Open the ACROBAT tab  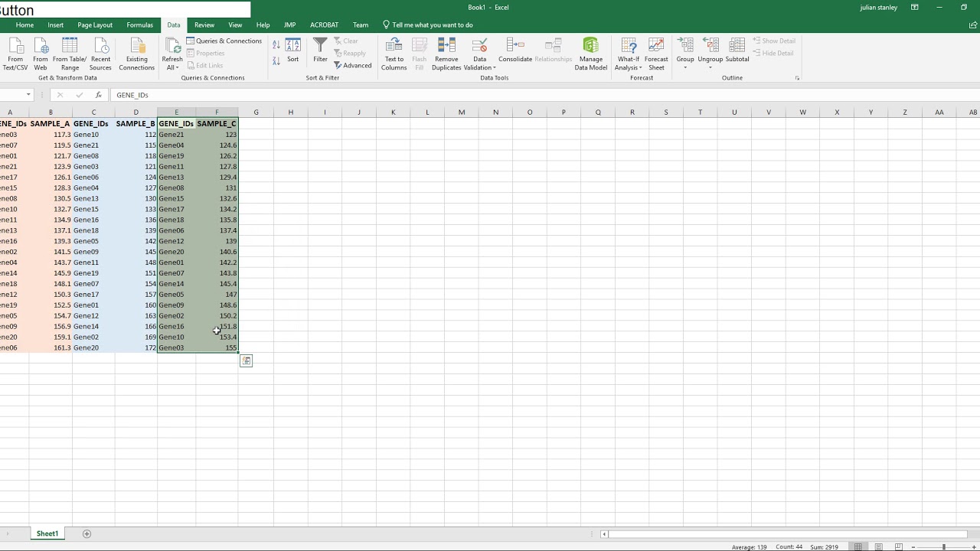324,24
